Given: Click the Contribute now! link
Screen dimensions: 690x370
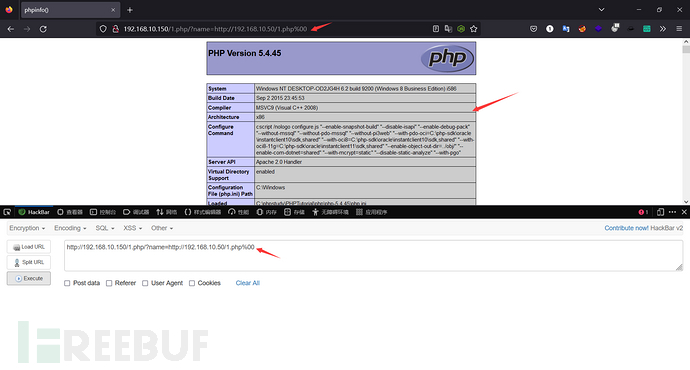Looking at the screenshot, I should tap(626, 228).
